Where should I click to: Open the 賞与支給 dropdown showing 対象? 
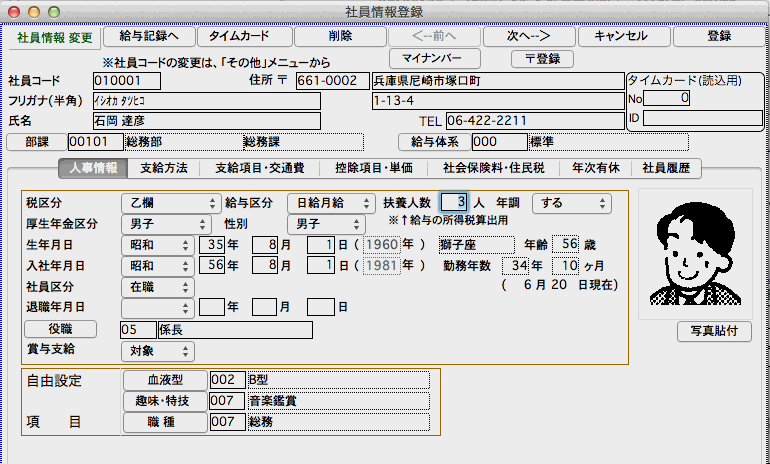(157, 351)
